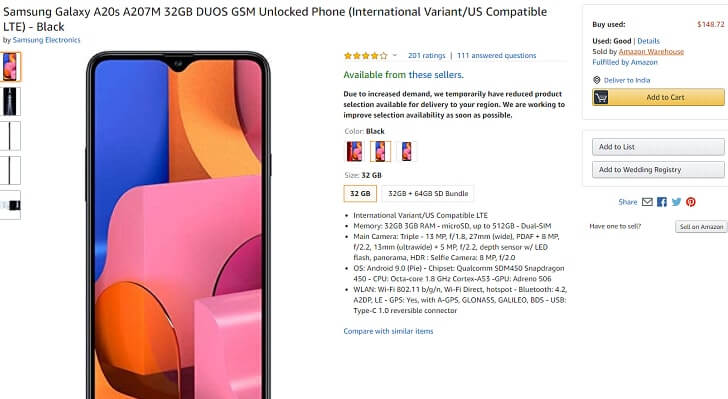Click the location pin Deliver to India icon
The height and width of the screenshot is (399, 728).
point(597,80)
